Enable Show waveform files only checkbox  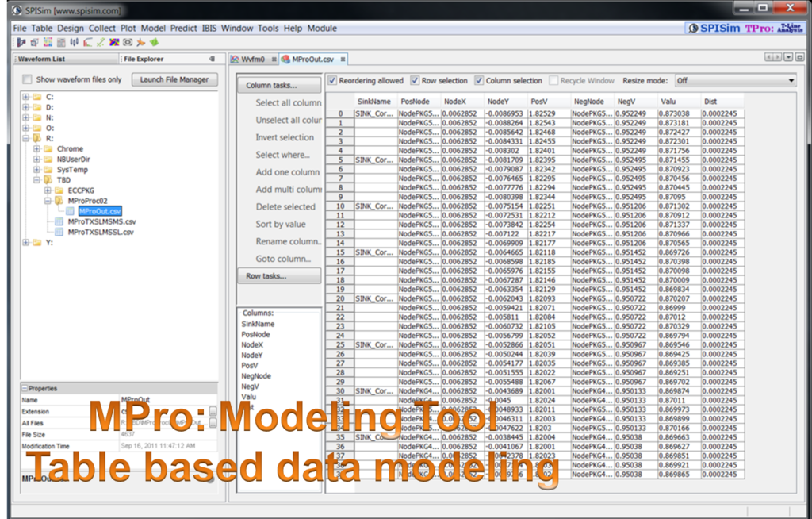pos(28,79)
